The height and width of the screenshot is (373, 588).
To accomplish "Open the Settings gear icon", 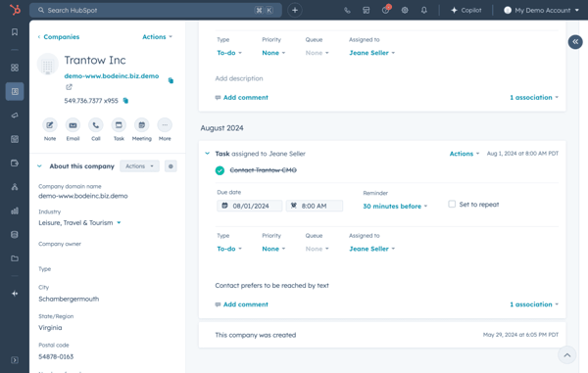I will [x=405, y=10].
